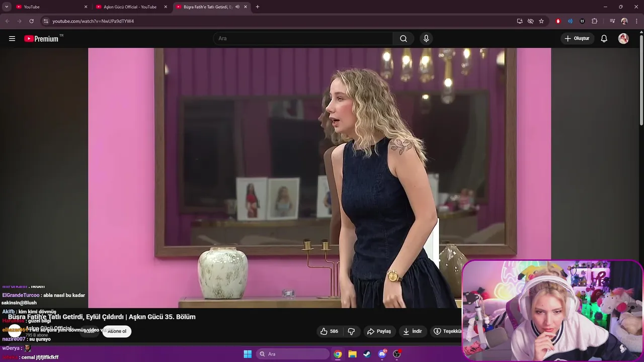This screenshot has height=362, width=644.
Task: Open the blue sound wave extension
Action: click(570, 21)
